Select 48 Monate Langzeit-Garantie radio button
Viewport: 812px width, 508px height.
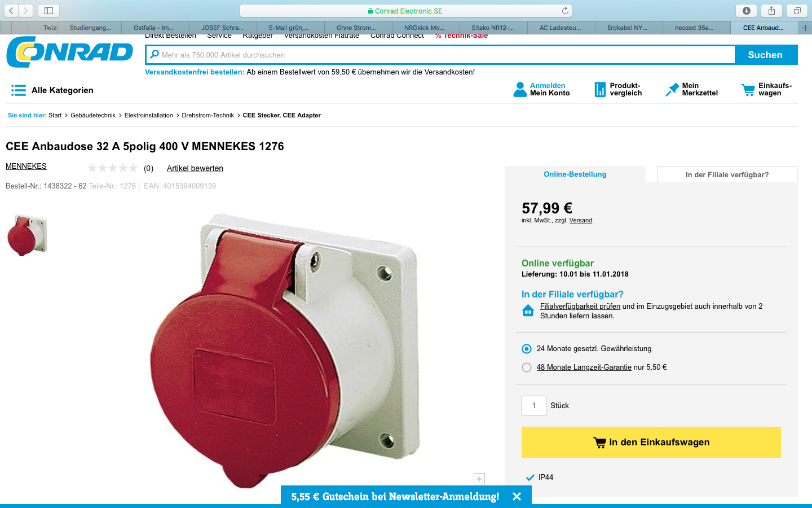[x=527, y=367]
